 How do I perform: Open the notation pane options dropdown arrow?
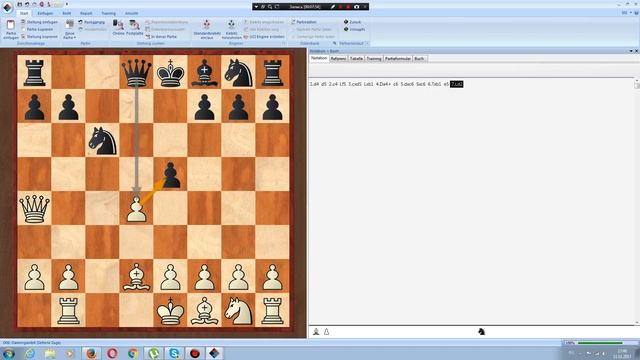point(631,51)
